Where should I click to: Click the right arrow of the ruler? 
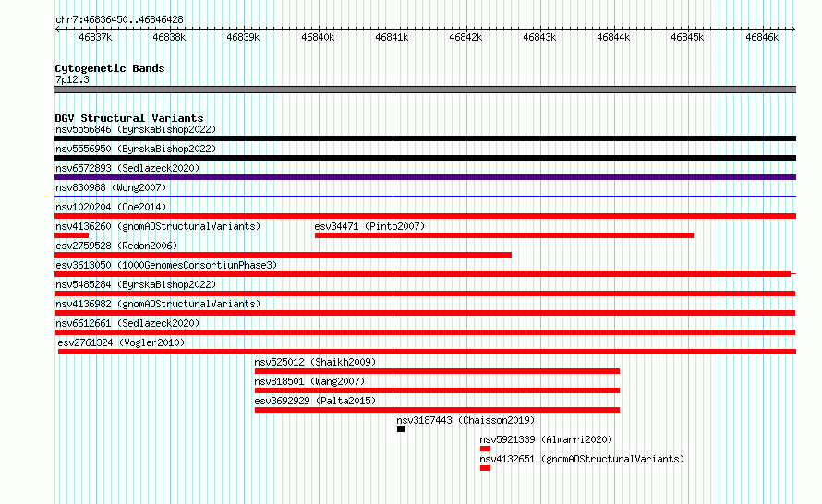click(793, 30)
